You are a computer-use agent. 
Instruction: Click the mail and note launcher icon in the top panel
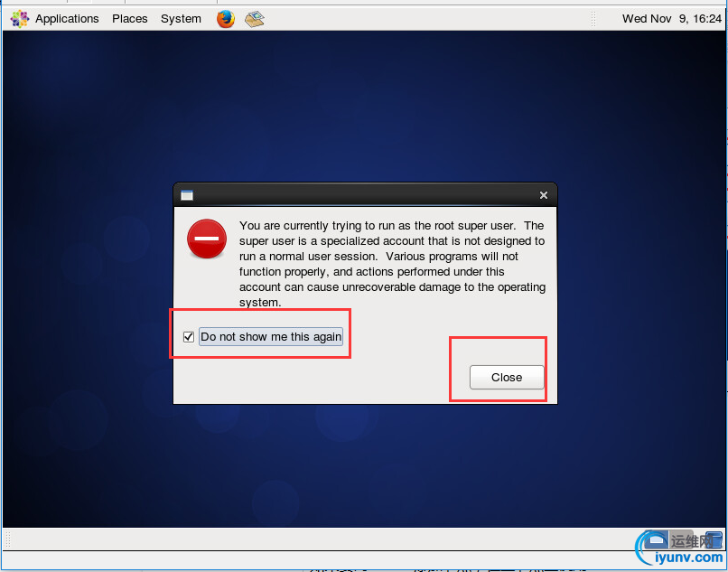click(255, 19)
